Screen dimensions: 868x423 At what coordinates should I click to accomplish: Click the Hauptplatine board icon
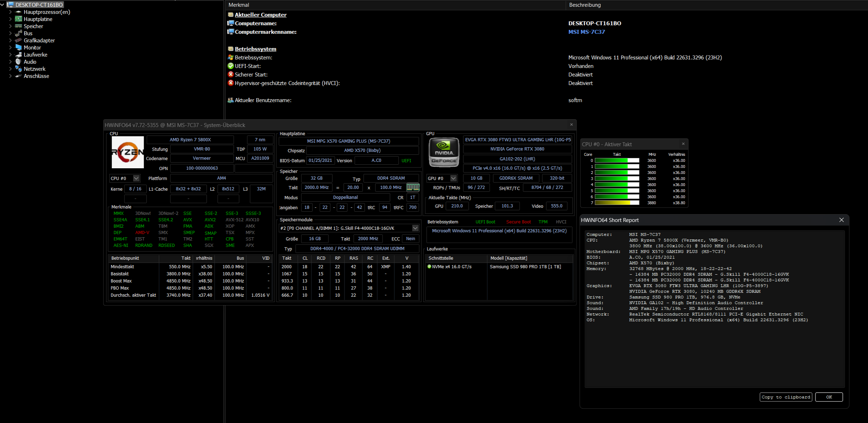click(x=19, y=19)
